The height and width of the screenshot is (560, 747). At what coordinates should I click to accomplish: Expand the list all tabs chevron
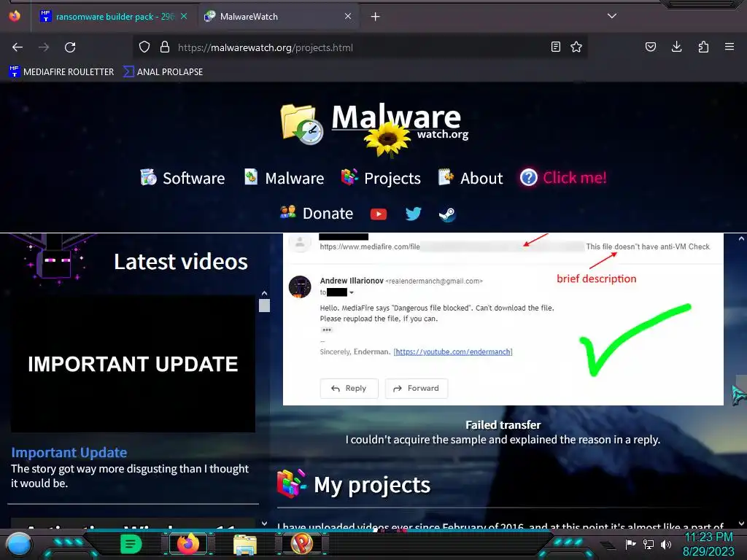click(x=612, y=16)
